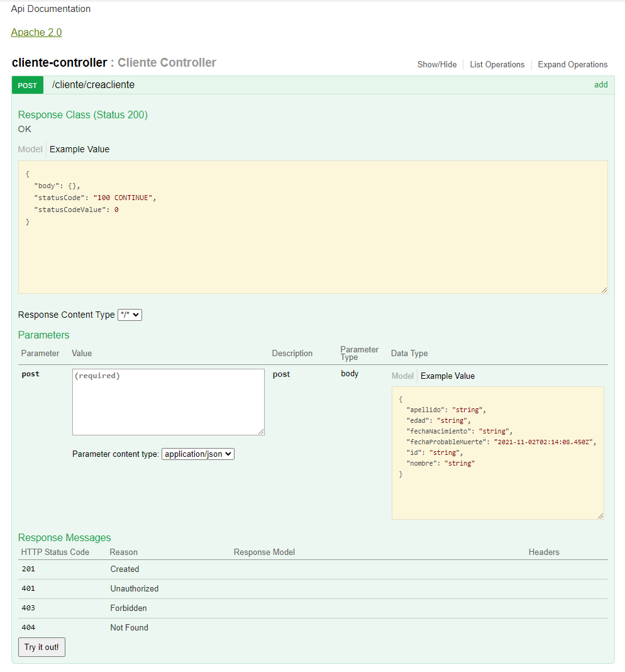Click the 'HTTP Status Code' column header
Screen dimensions: 625x672
(55, 552)
